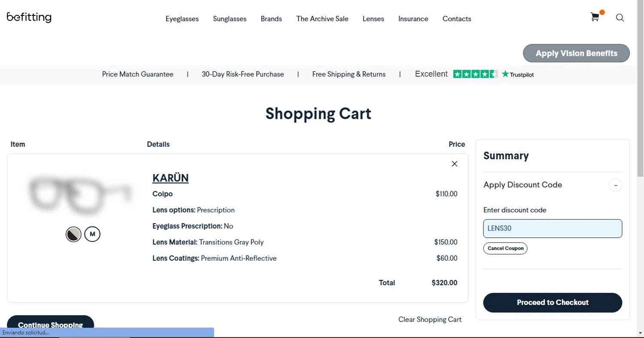Click the search magnifier icon
644x338 pixels.
click(x=620, y=18)
